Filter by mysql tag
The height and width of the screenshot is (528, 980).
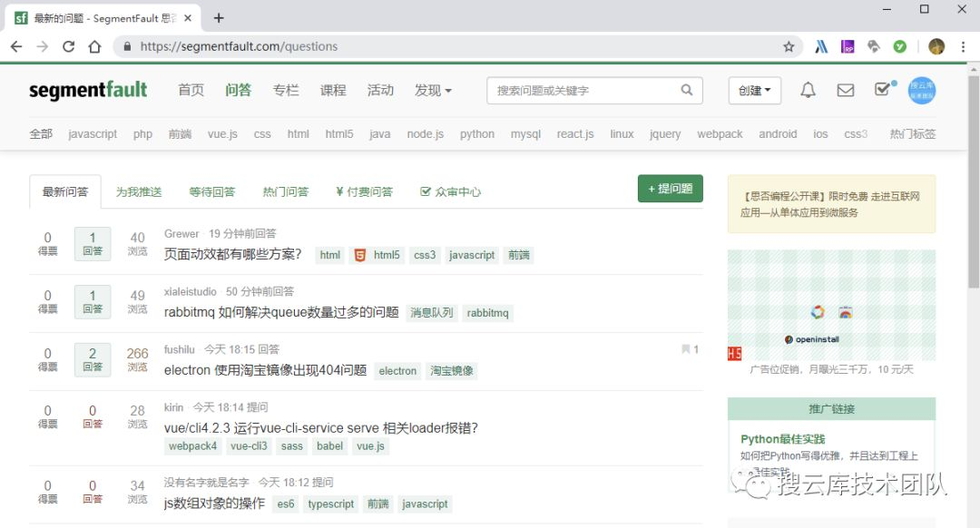click(525, 133)
